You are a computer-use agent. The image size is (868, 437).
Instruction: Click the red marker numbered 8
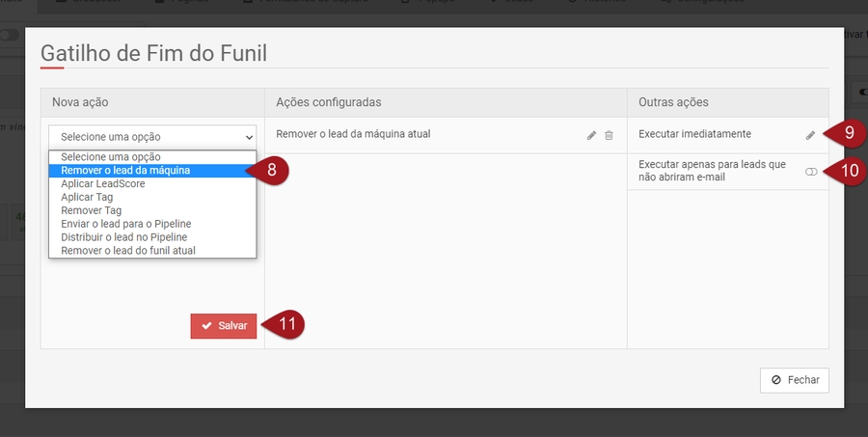click(x=273, y=170)
